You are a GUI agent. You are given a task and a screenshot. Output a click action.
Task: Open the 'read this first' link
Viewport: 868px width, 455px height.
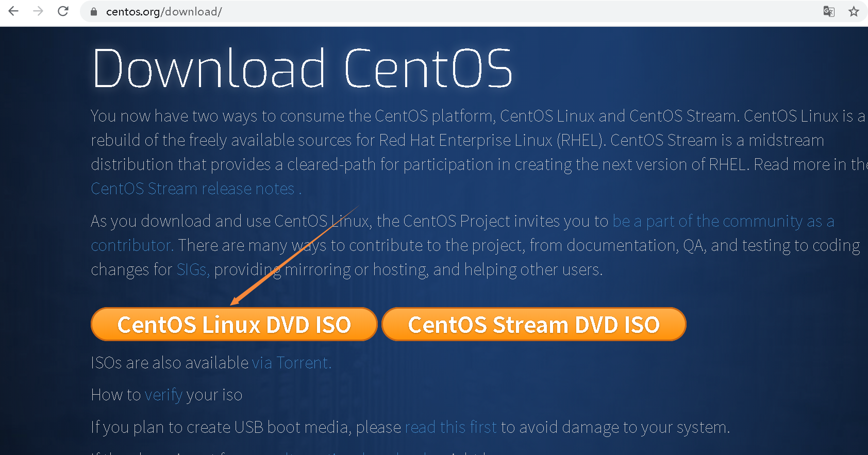(451, 427)
